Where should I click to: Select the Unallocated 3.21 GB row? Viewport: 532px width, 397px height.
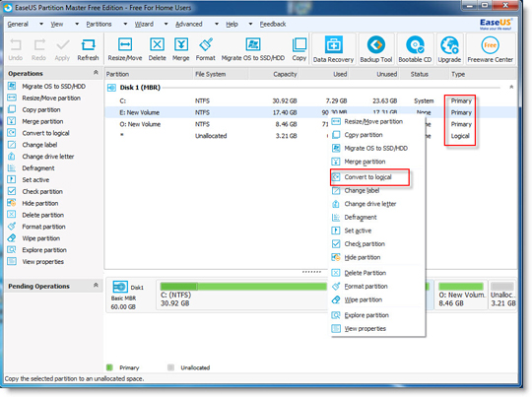[216, 136]
